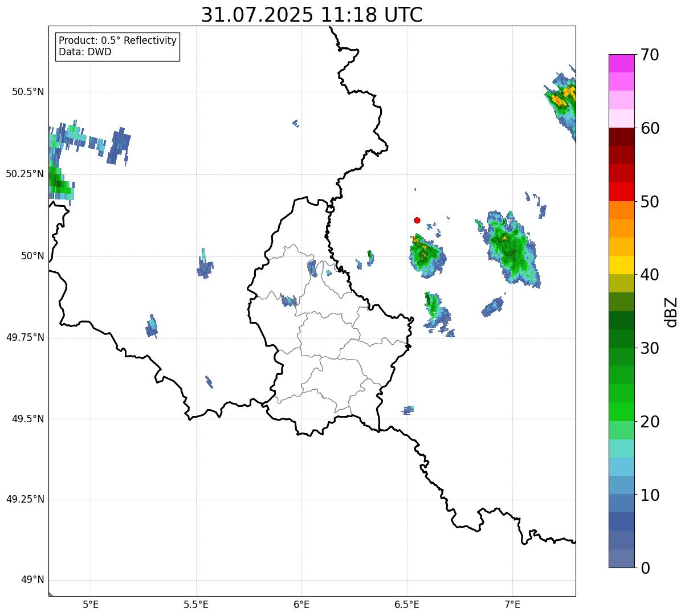
Task: Click the red location marker dot
Action: coord(417,220)
